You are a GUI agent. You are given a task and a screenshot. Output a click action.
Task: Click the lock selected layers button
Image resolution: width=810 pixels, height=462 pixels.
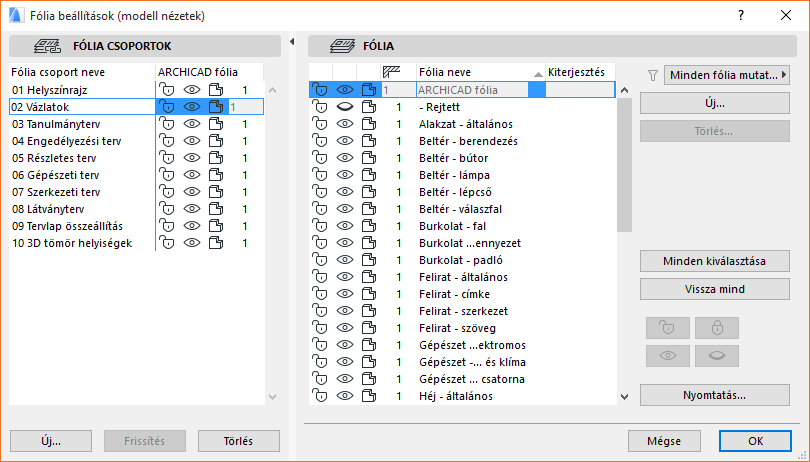pos(717,328)
